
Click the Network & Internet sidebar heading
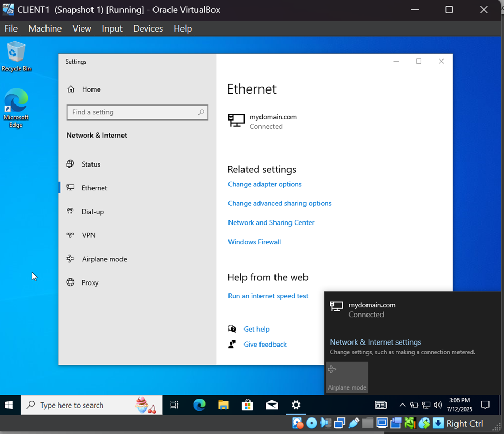(97, 136)
